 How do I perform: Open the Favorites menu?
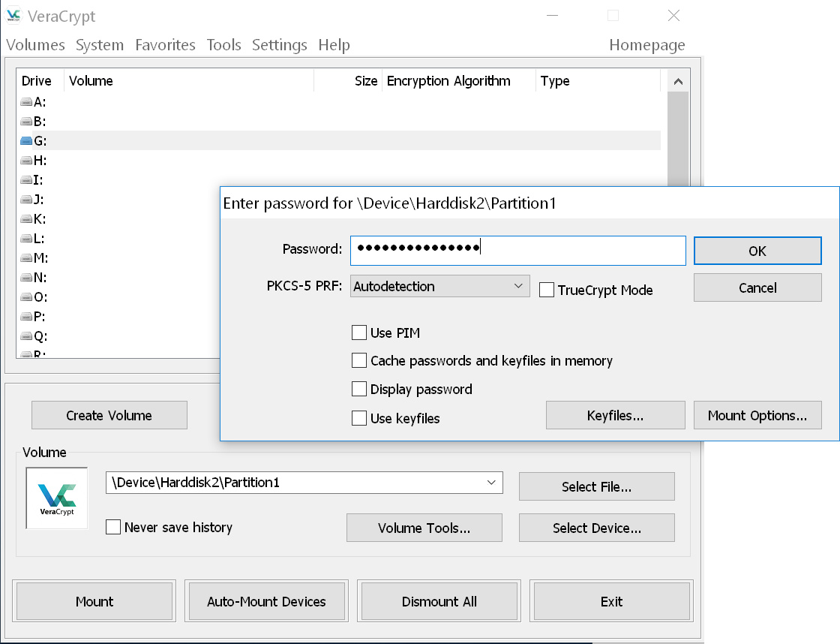pyautogui.click(x=165, y=45)
